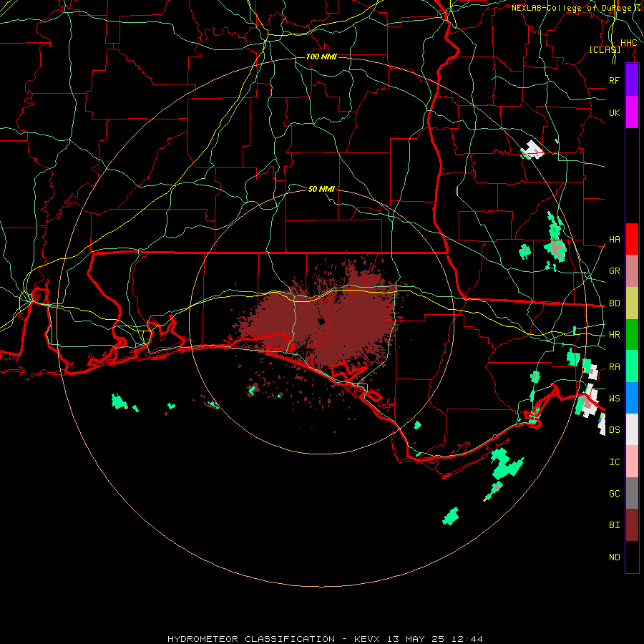Click the GR legend label

point(614,271)
